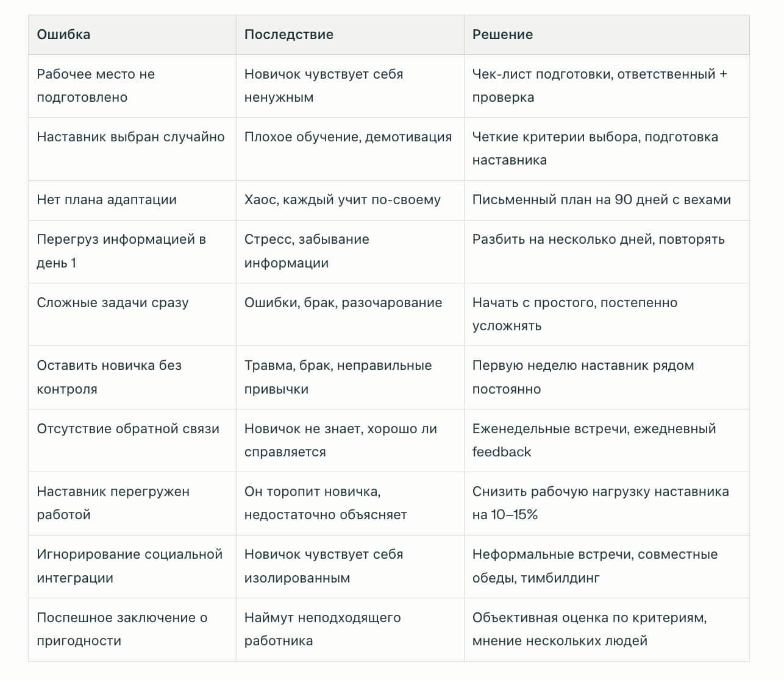The image size is (784, 680).
Task: Click the "Решение" column header
Action: tap(502, 35)
